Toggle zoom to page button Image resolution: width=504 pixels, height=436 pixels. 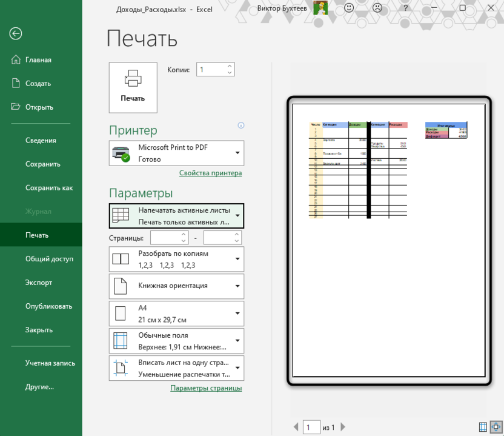[496, 427]
